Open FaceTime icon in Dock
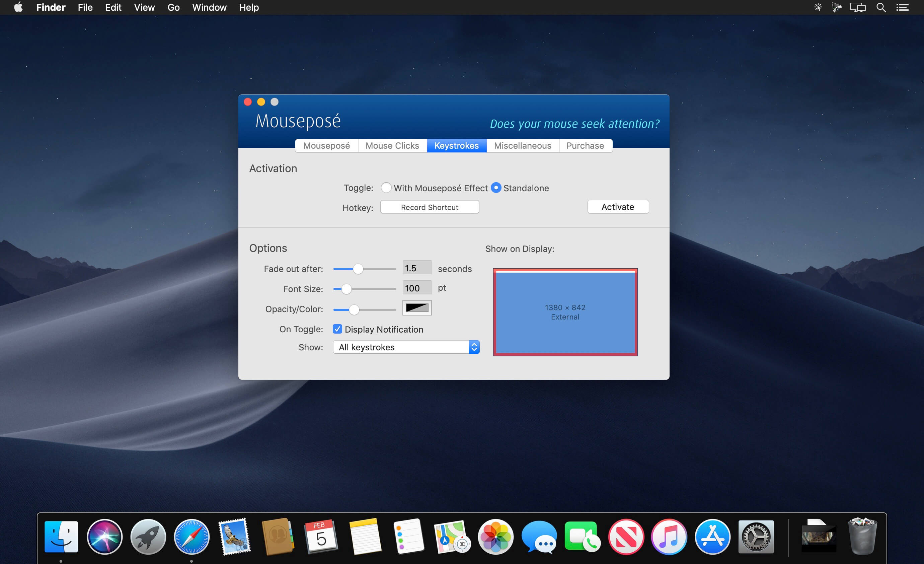This screenshot has width=924, height=564. 583,537
